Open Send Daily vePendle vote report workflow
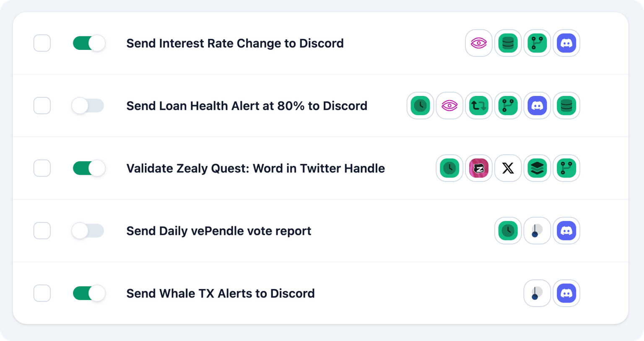The height and width of the screenshot is (341, 644). pyautogui.click(x=218, y=231)
